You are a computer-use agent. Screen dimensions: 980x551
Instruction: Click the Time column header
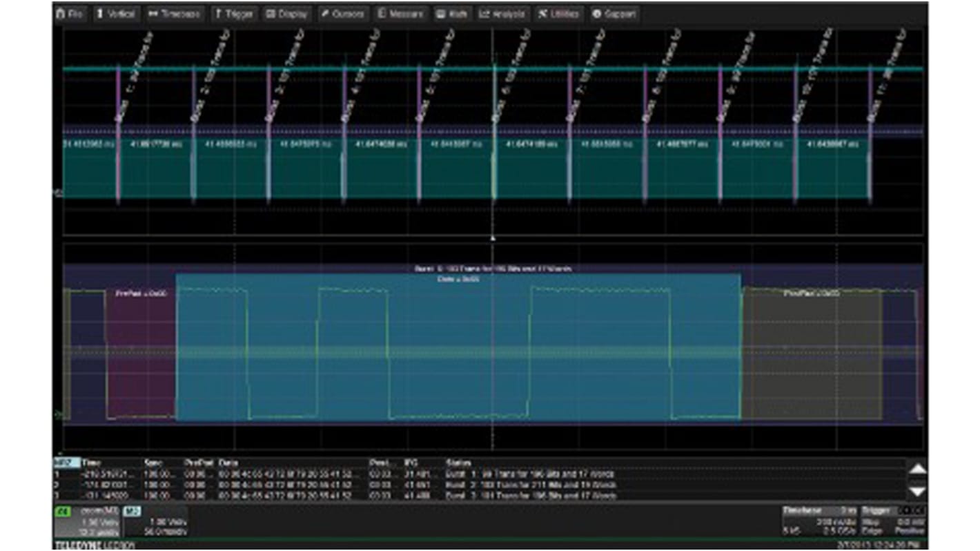92,463
